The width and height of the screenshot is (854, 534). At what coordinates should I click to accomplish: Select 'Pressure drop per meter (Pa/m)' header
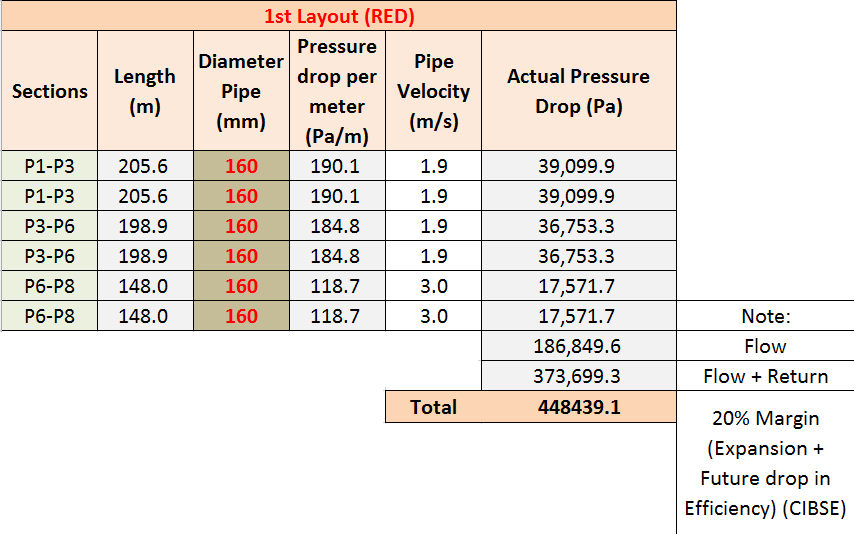pyautogui.click(x=337, y=91)
